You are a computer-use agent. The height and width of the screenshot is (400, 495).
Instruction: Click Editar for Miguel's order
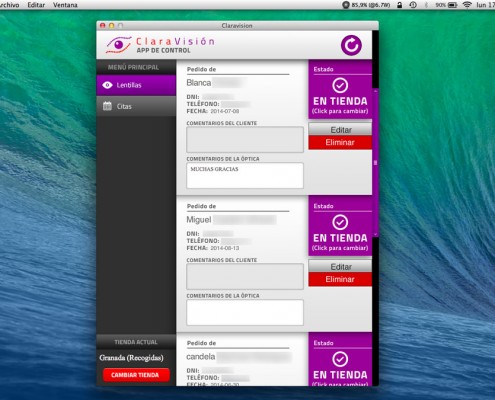(340, 267)
